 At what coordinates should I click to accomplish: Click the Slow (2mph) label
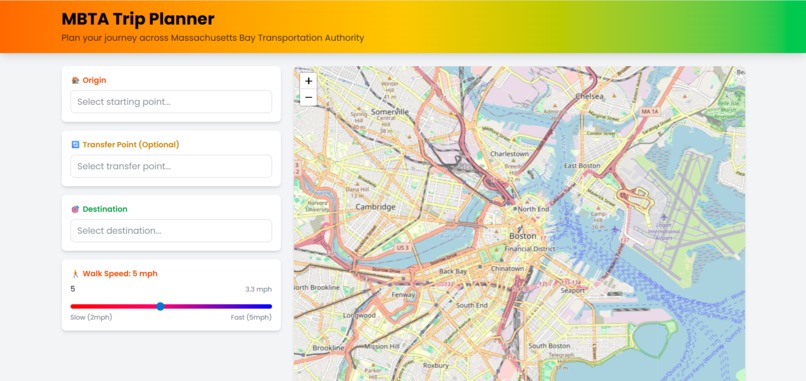(91, 317)
